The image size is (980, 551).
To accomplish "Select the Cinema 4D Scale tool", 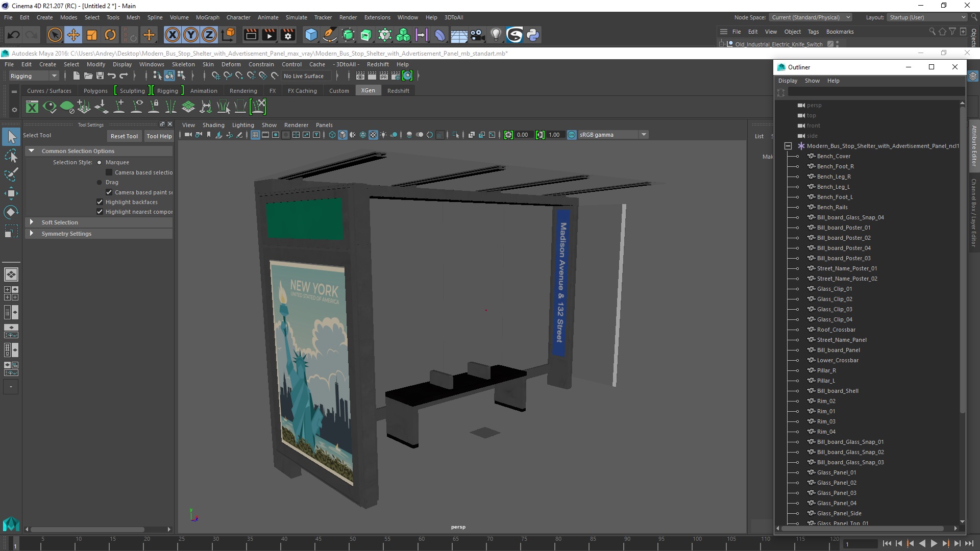I will pos(91,35).
